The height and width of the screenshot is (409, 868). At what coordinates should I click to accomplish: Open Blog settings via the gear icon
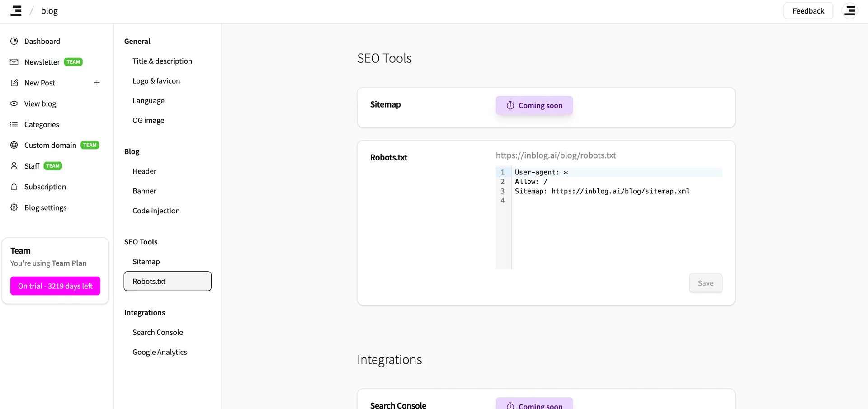click(14, 207)
